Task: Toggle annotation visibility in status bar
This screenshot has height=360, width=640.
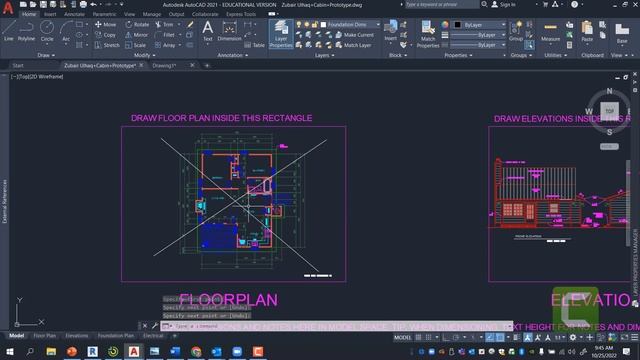Action: pyautogui.click(x=528, y=338)
